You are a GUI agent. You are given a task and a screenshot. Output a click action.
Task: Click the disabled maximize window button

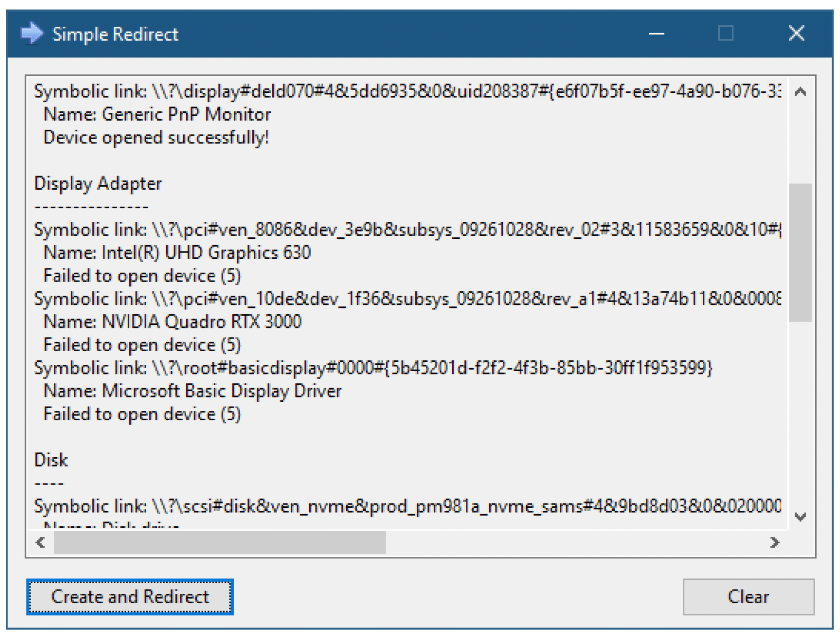pyautogui.click(x=726, y=34)
